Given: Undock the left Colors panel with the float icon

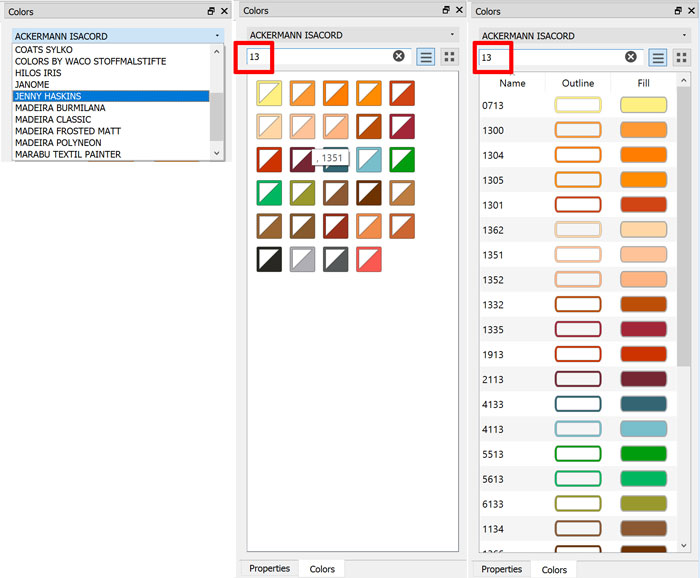Looking at the screenshot, I should [211, 11].
